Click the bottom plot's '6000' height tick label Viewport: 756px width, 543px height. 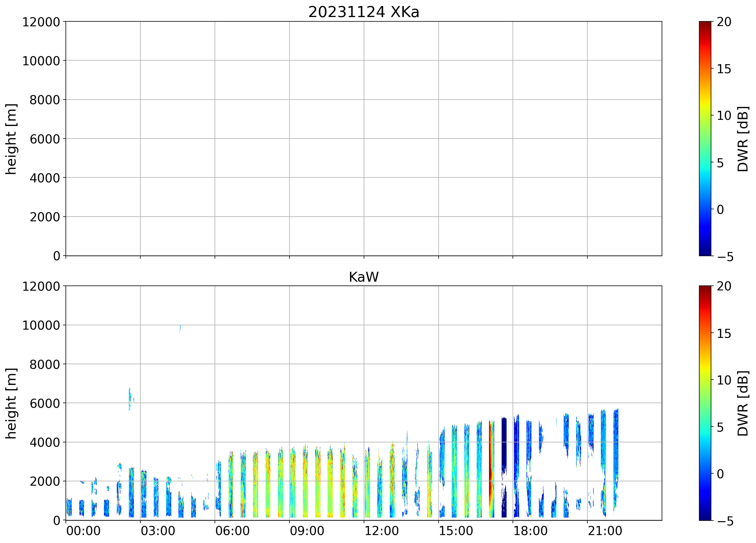[45, 404]
